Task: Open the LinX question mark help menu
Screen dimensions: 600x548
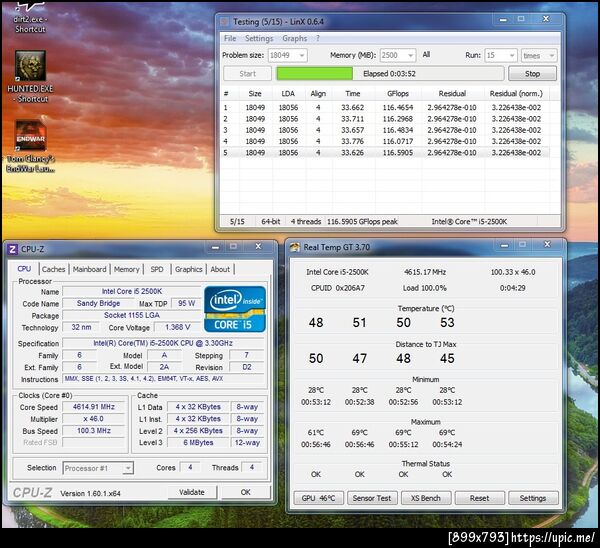Action: tap(318, 39)
